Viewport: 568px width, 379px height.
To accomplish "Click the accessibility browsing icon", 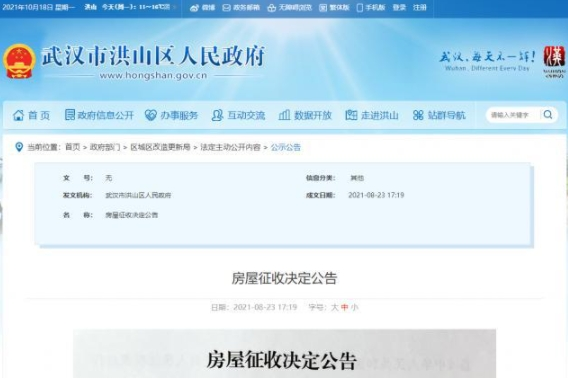I will [272, 8].
